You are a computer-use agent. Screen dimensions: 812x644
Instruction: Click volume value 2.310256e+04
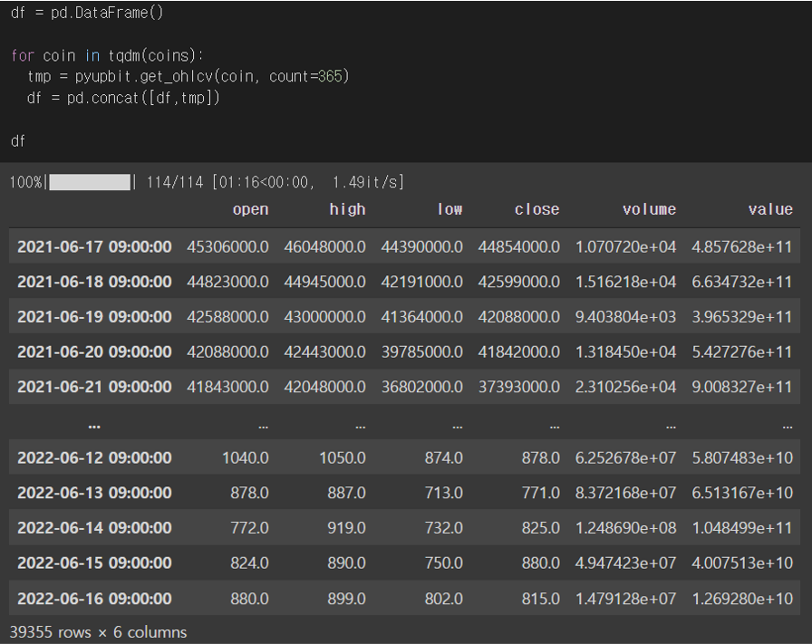tap(625, 388)
